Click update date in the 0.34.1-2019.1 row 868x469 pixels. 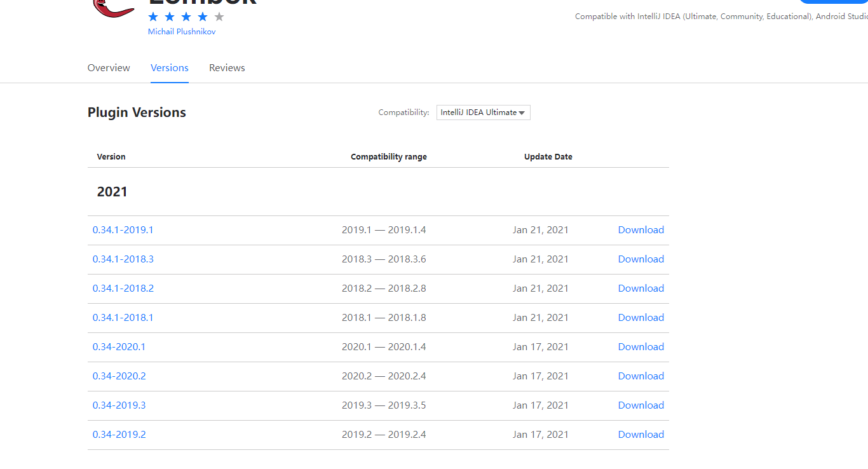click(541, 230)
